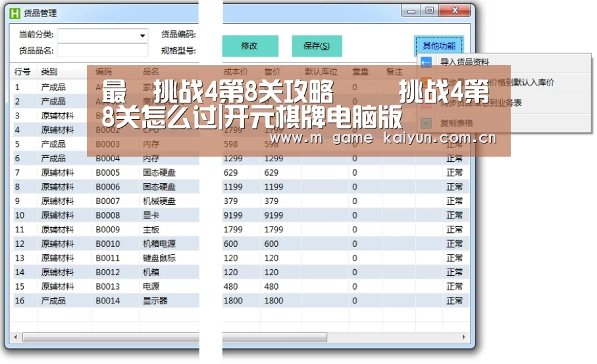Click the green H app icon
597x364 pixels.
click(x=14, y=14)
